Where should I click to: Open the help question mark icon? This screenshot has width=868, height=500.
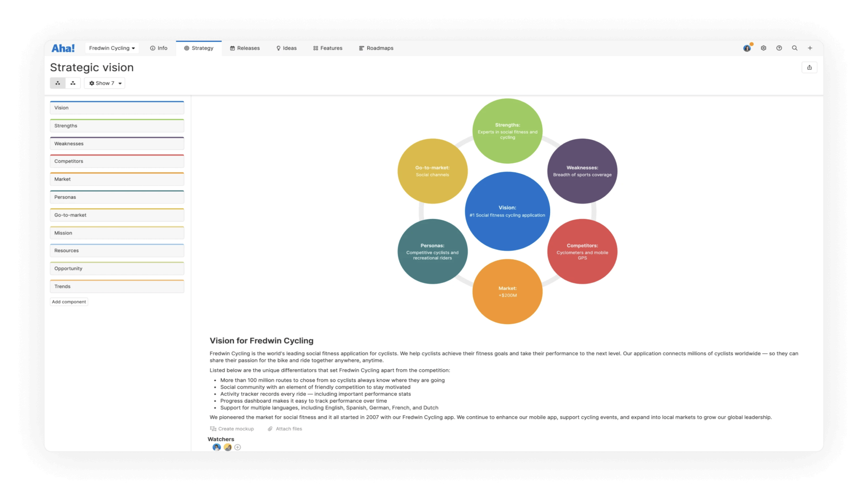point(779,48)
